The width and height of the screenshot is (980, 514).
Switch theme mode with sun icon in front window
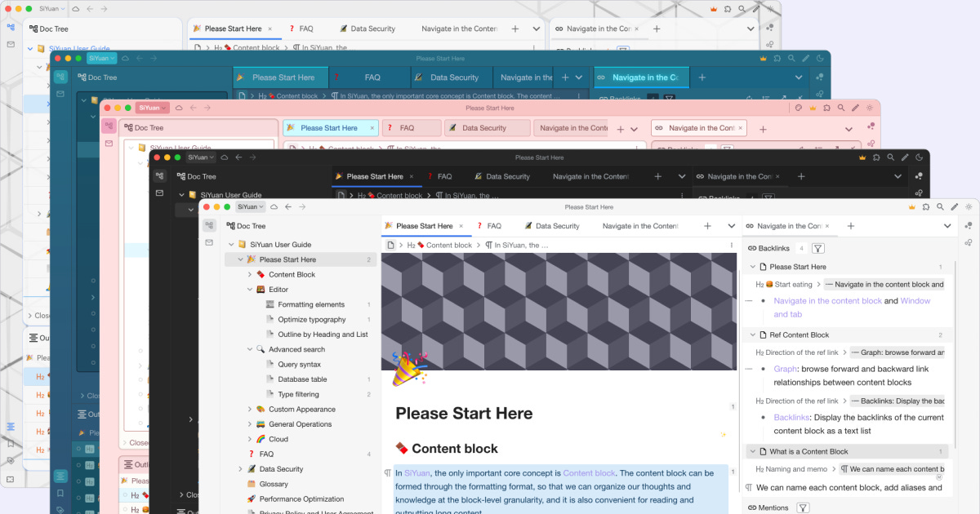(x=969, y=206)
